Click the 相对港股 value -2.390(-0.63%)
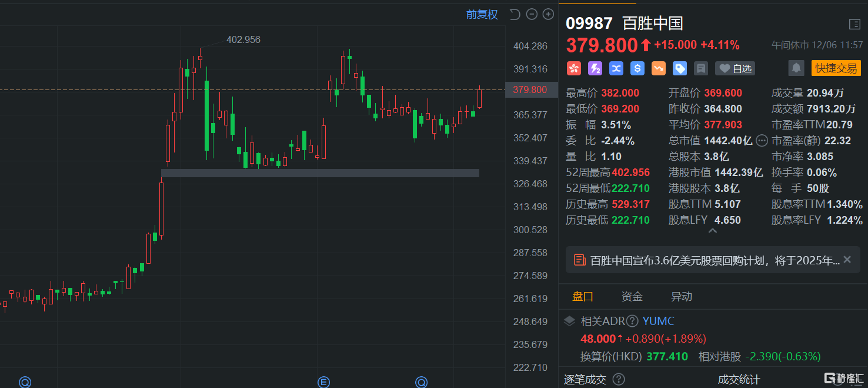868x388 pixels. [x=783, y=356]
